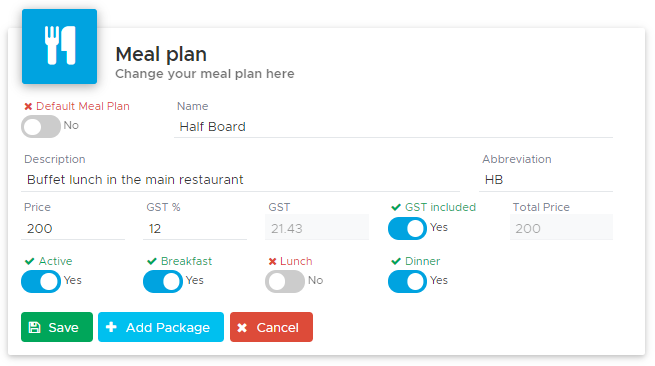
Task: Select the Description text field
Action: click(240, 180)
